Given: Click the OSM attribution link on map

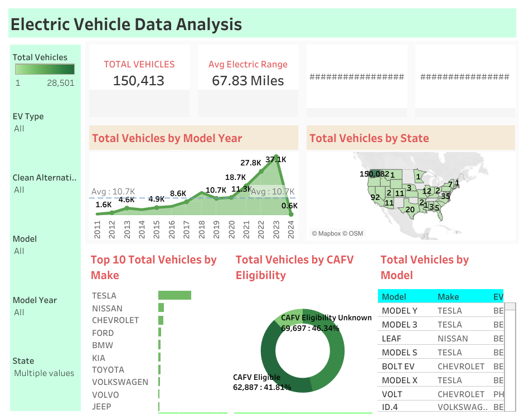Looking at the screenshot, I should click(354, 233).
